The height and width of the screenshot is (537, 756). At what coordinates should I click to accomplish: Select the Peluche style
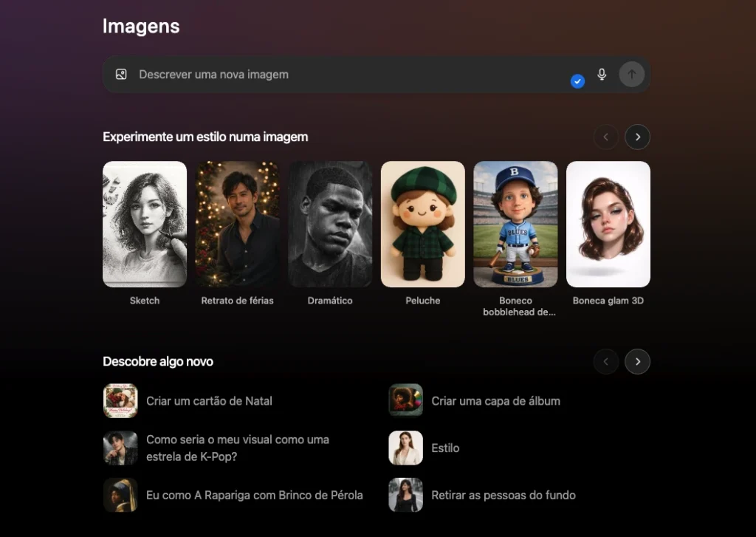[422, 224]
